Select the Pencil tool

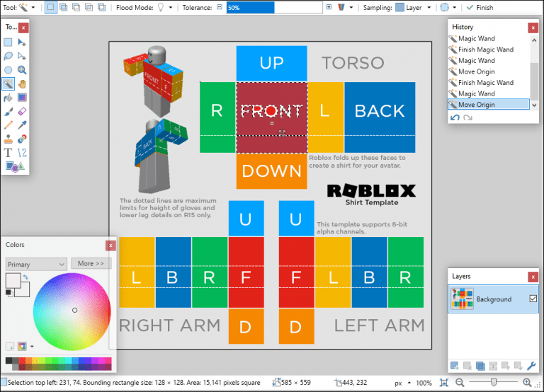click(8, 125)
